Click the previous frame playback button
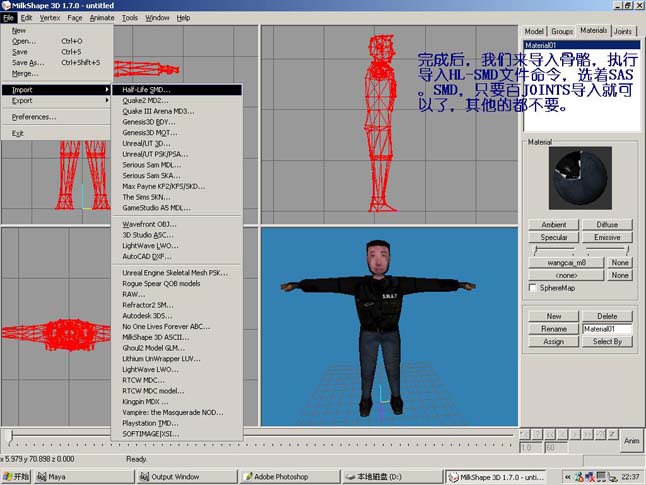Viewport: 646px width, 485px height. [562, 434]
